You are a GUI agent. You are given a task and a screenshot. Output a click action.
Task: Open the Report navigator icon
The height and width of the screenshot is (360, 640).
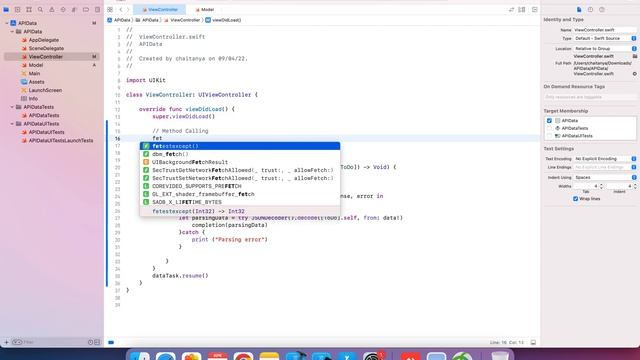pos(97,9)
